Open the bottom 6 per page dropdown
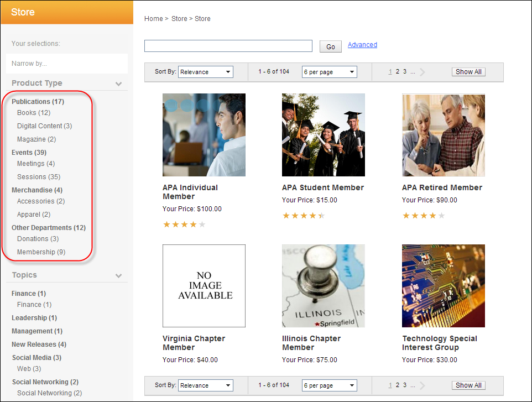Screen dimensions: 532x402 330,385
